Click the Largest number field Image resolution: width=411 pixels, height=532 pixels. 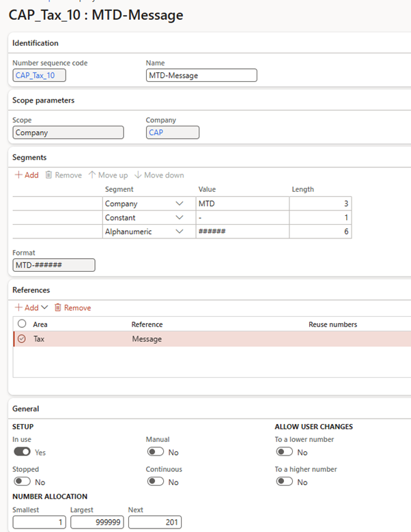point(97,522)
